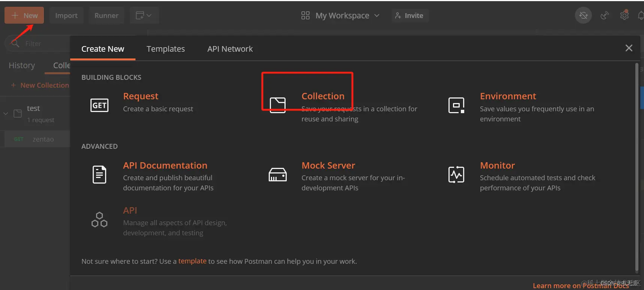
Task: Click the New button
Action: (24, 15)
